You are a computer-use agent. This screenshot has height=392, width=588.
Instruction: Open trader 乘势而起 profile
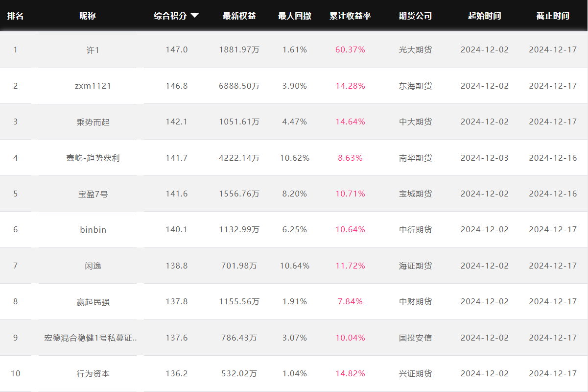(93, 122)
